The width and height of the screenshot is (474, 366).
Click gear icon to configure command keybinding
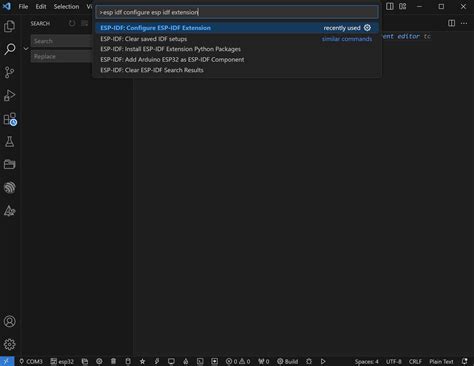[x=367, y=28]
